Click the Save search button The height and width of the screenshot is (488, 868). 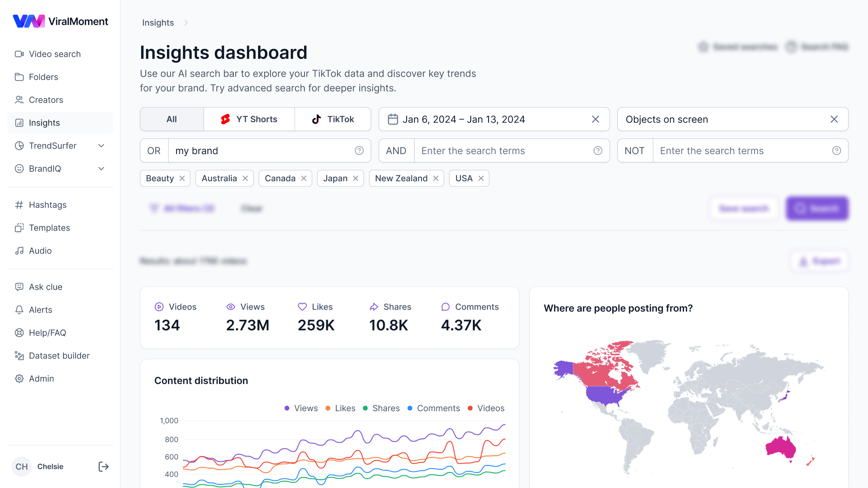[x=744, y=208]
